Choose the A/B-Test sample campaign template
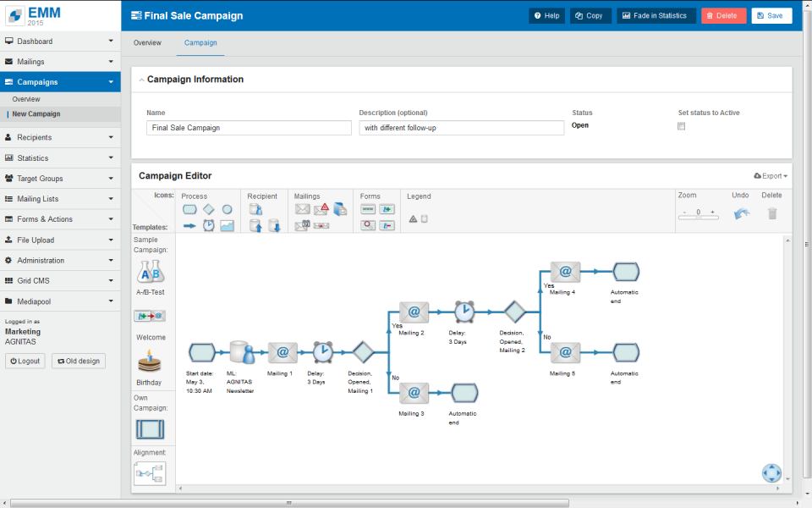The width and height of the screenshot is (812, 508). point(151,272)
